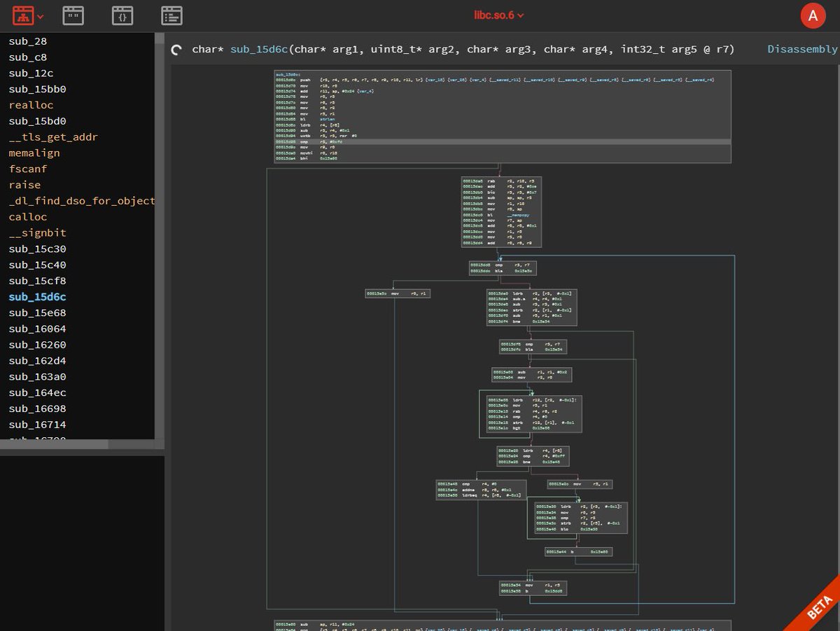Open the user avatar menu labeled A
Screen dimensions: 840x631
tap(813, 14)
